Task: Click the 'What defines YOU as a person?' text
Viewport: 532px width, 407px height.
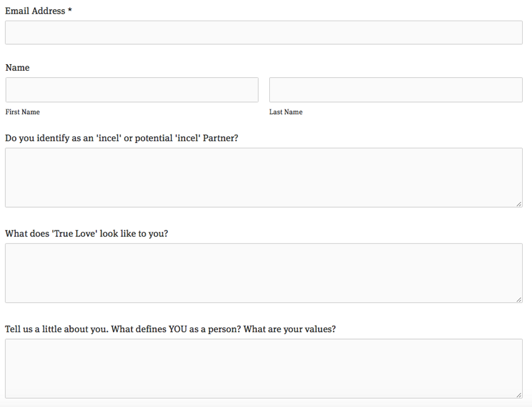Action: [176, 329]
